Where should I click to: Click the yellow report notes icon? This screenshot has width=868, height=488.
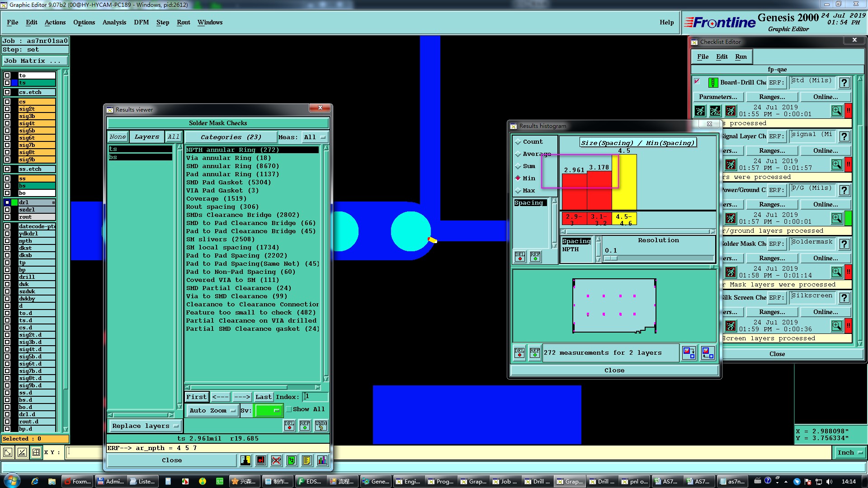tap(307, 460)
